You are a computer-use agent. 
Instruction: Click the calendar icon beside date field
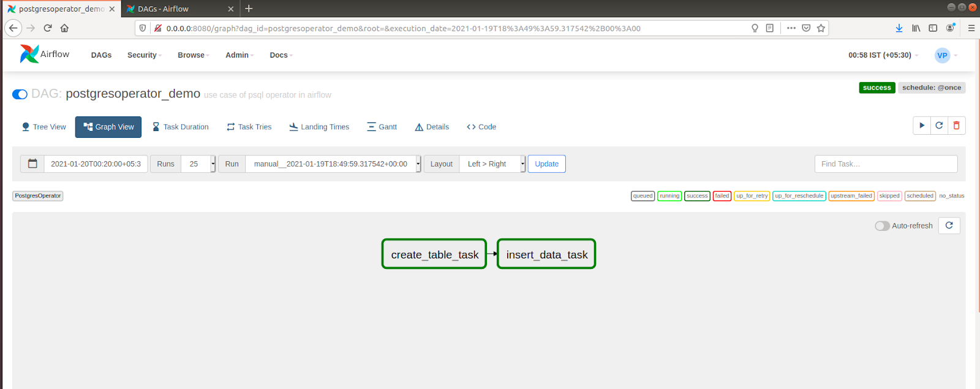point(32,164)
